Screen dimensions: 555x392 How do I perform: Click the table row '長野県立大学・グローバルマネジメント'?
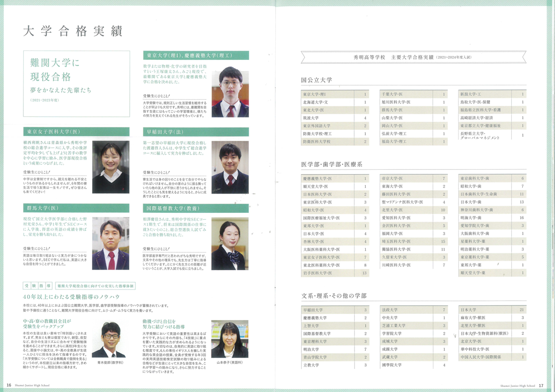tap(492, 135)
